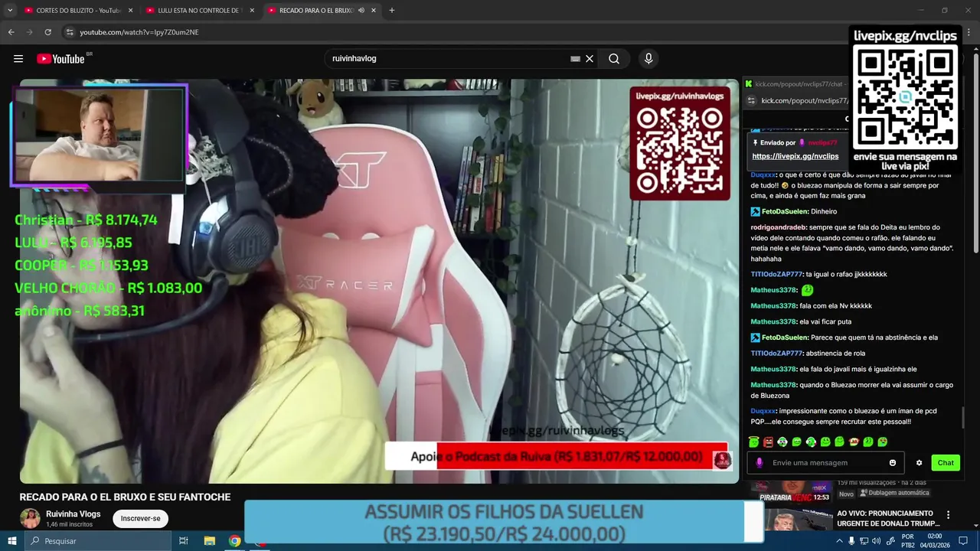Viewport: 980px width, 551px height.
Task: Click the purple microphone icon in chat
Action: coord(759,463)
